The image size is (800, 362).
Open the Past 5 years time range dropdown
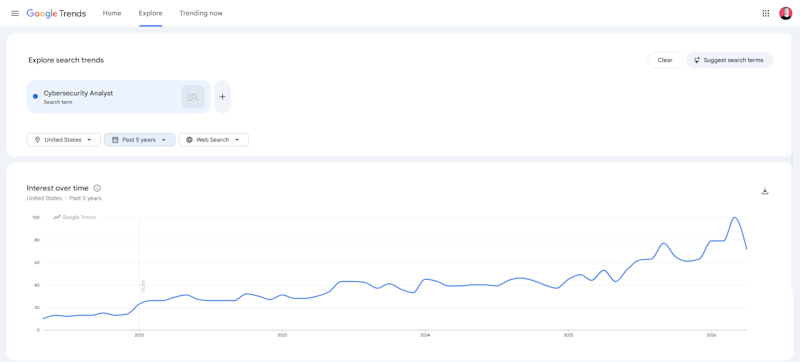(x=140, y=140)
